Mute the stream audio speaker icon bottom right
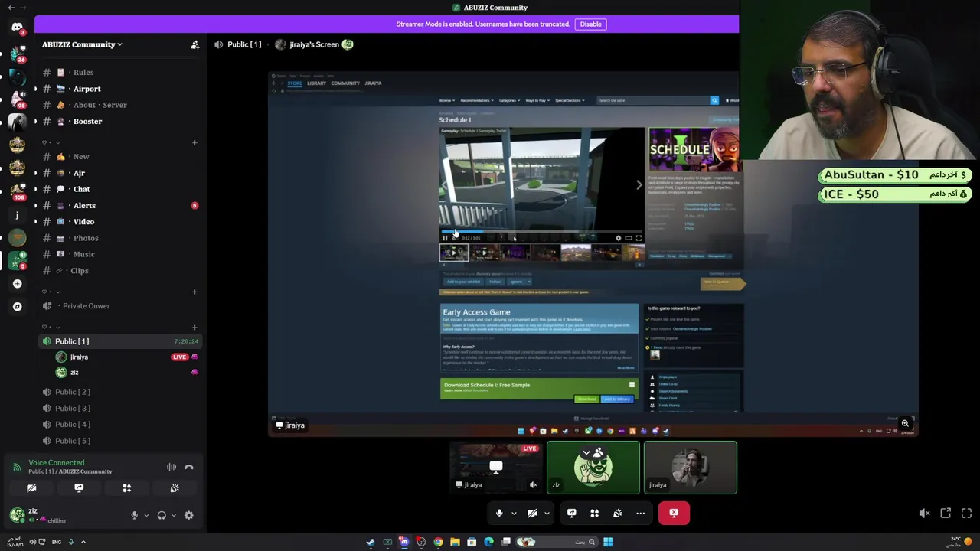Image resolution: width=980 pixels, height=551 pixels. click(x=924, y=513)
